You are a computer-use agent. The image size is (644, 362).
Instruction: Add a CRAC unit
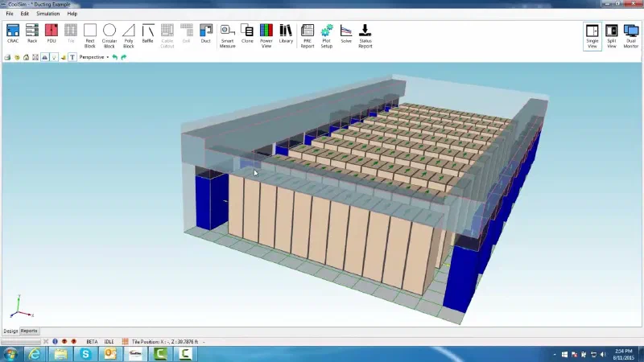[13, 33]
